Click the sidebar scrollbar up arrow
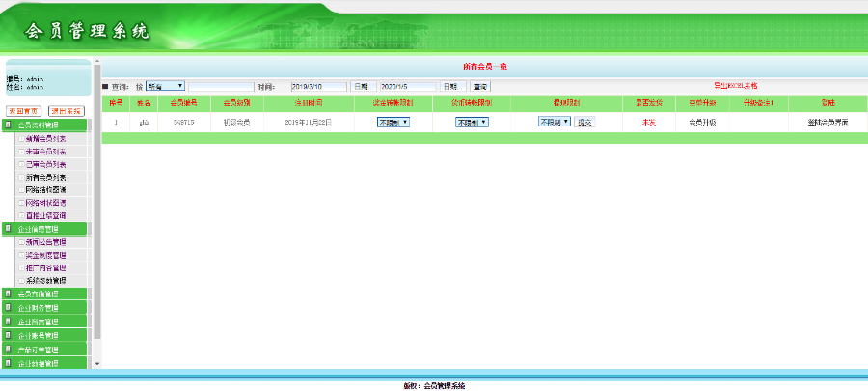Viewport: 868px width, 391px height. [97, 61]
